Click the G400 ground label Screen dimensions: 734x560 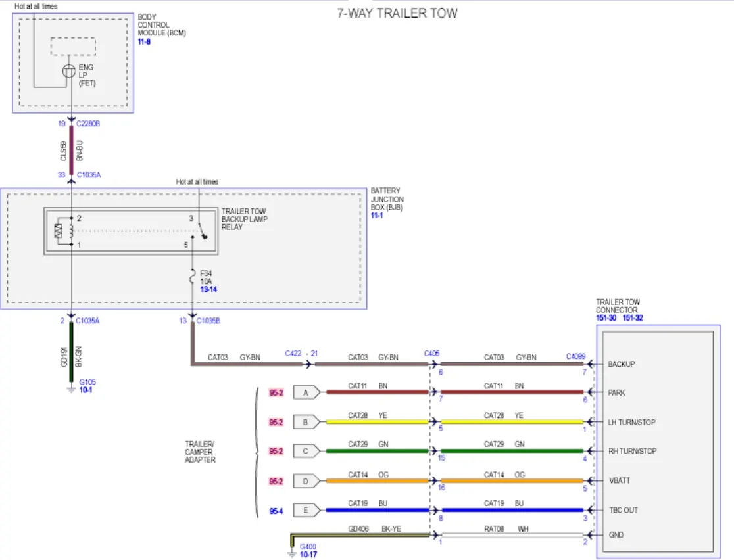point(308,546)
